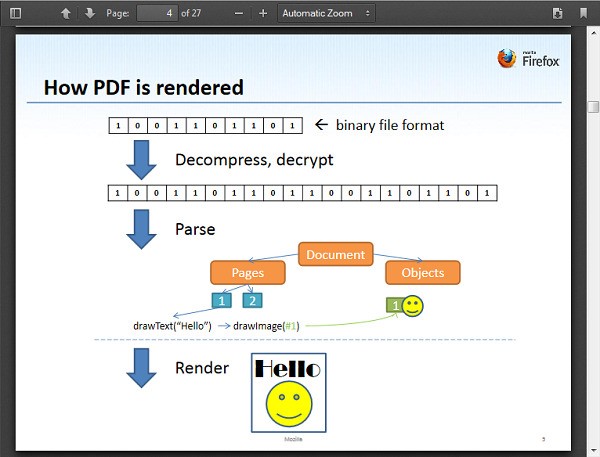Click the page number input field
Image resolution: width=600 pixels, height=457 pixels.
(156, 13)
